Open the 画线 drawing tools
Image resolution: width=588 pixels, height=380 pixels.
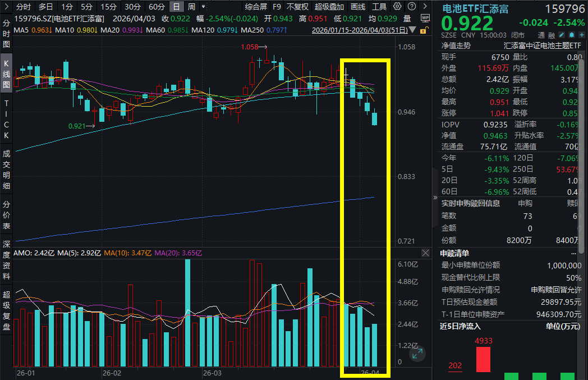pos(358,7)
